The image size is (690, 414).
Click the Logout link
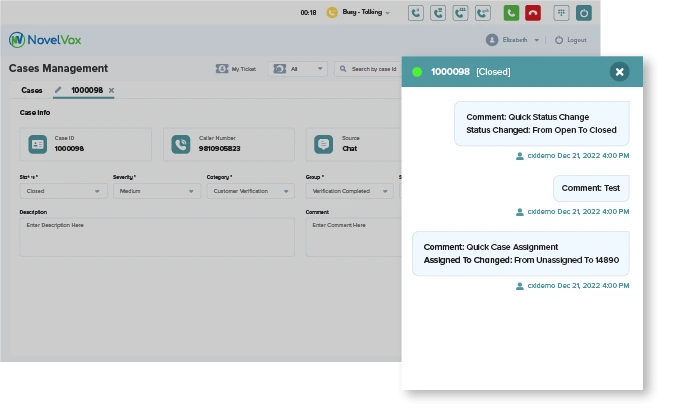click(571, 40)
